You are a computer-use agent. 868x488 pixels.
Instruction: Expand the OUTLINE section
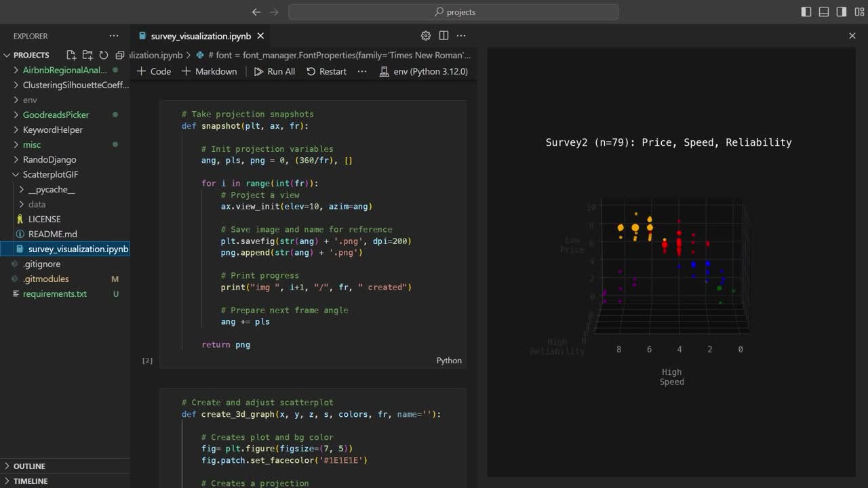[65, 466]
